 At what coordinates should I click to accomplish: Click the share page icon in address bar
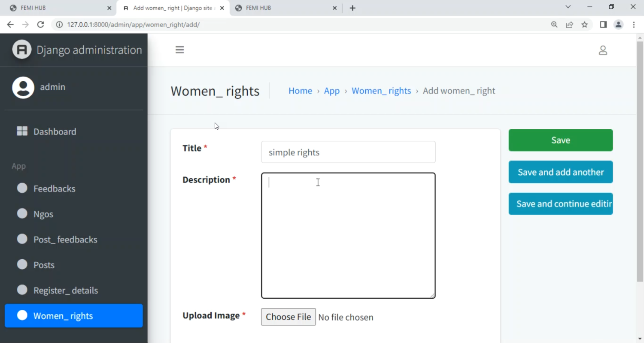(569, 24)
